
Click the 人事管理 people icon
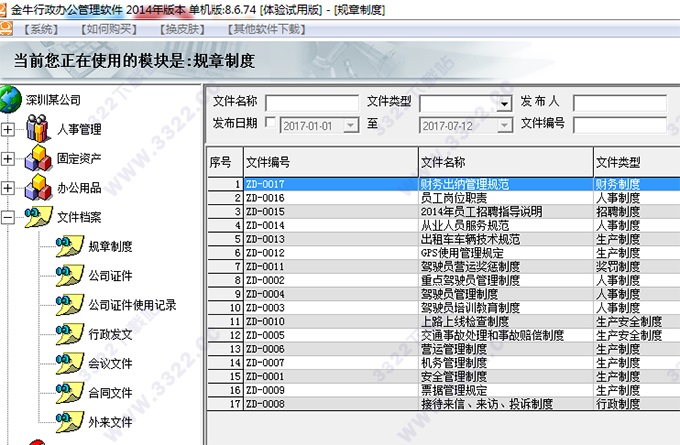38,128
